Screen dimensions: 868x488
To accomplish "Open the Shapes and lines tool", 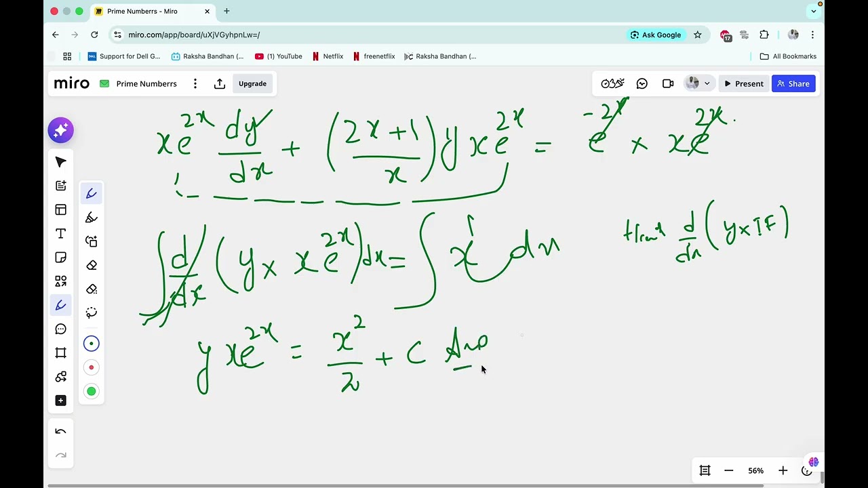I will pos(60,281).
